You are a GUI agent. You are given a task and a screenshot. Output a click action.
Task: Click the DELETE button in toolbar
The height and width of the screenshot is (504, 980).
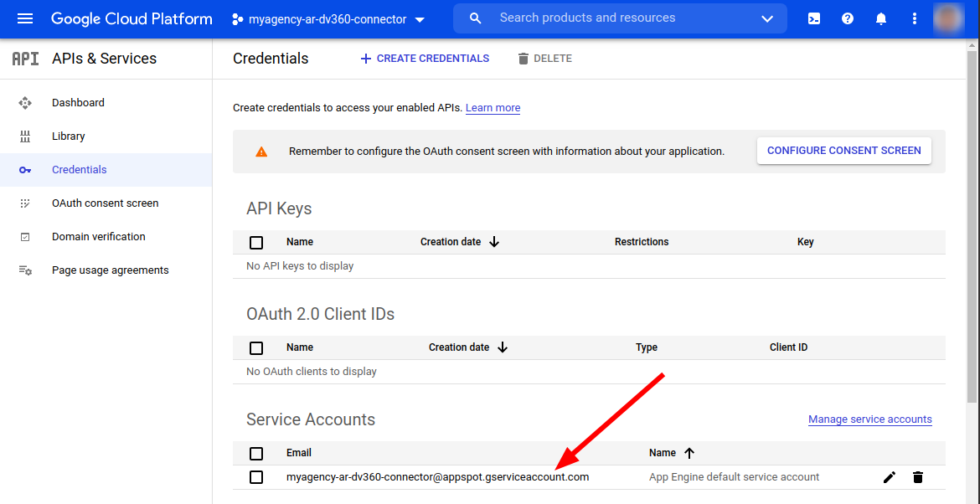pos(544,58)
